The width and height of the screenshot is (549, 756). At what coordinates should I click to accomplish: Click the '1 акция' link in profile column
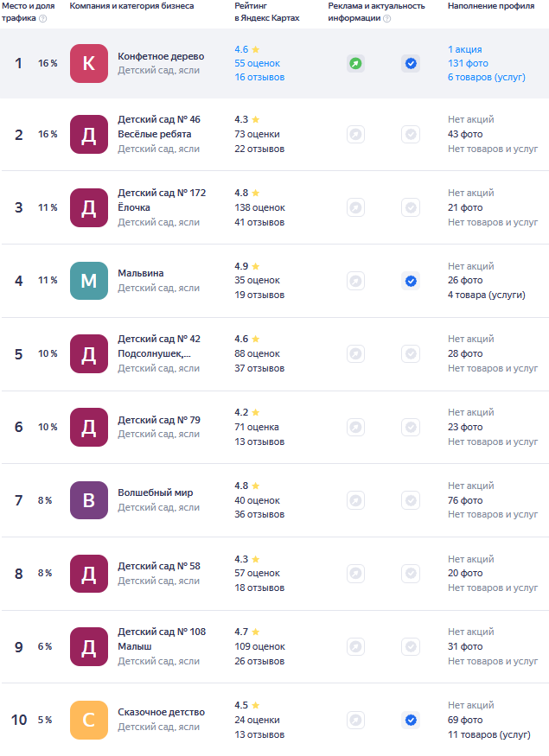point(465,49)
